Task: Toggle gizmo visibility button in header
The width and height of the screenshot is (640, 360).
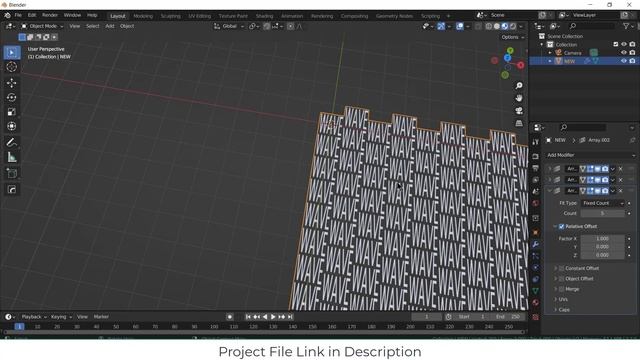Action: [x=441, y=26]
